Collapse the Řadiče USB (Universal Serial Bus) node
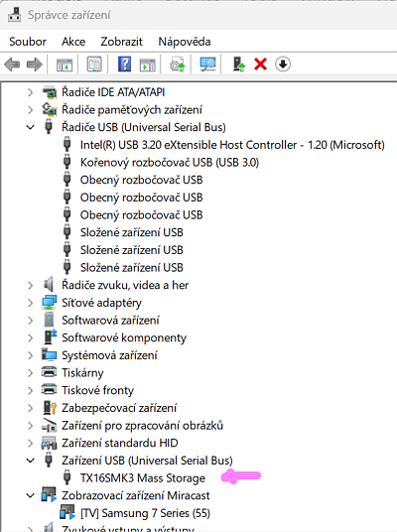This screenshot has height=532, width=397. (x=30, y=127)
